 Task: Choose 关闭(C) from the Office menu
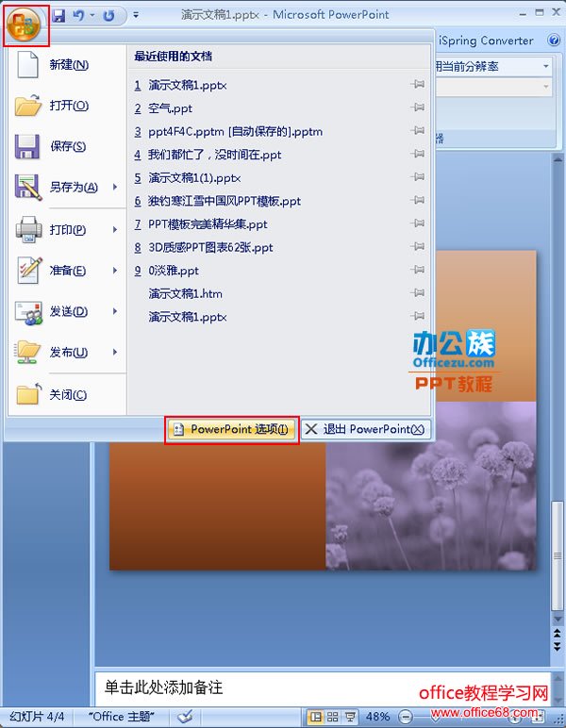(x=67, y=394)
